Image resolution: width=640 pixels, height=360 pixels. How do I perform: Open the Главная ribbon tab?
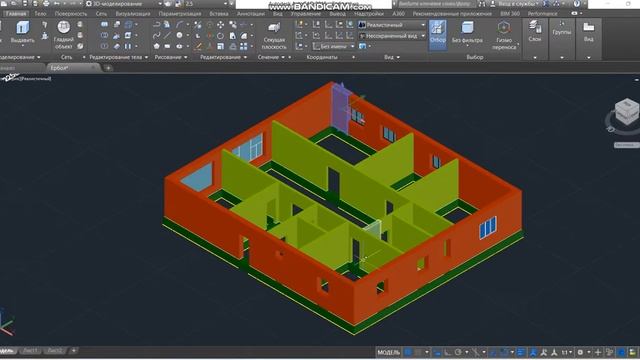(x=16, y=13)
